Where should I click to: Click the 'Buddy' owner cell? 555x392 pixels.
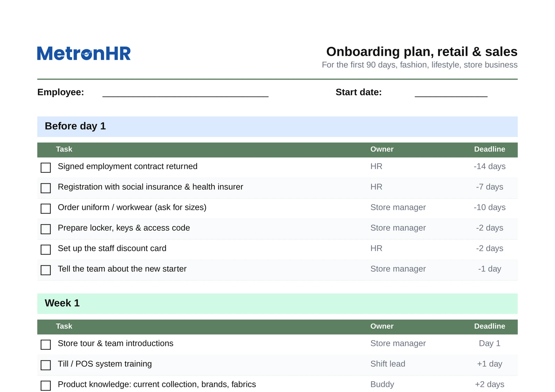coord(382,384)
